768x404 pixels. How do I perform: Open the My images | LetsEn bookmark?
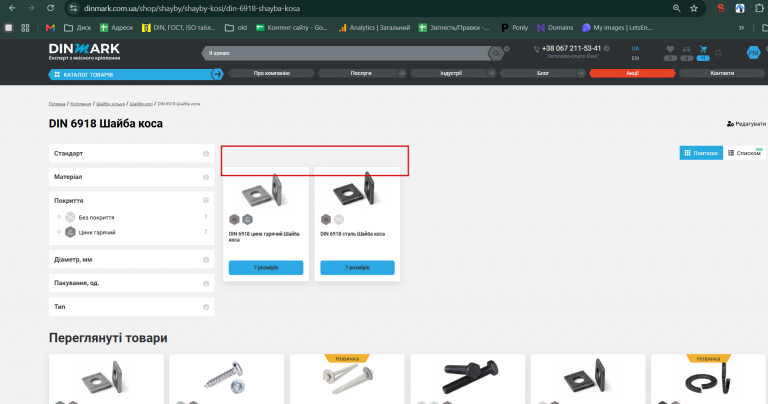tap(617, 28)
